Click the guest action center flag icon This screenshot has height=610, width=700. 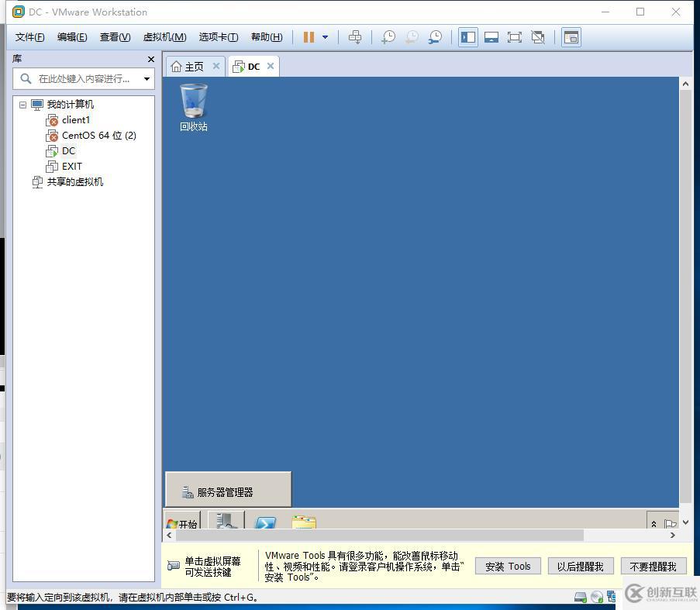point(669,523)
